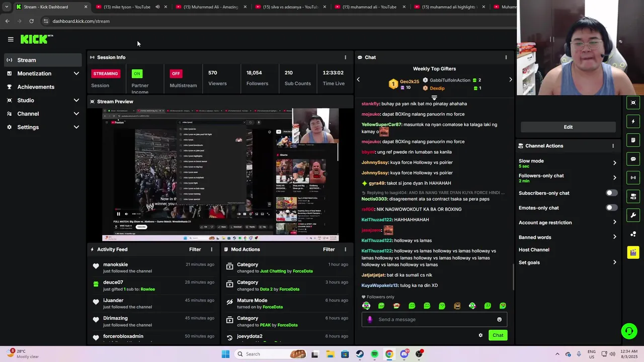Open Slow mode options
644x362 pixels.
click(568, 163)
